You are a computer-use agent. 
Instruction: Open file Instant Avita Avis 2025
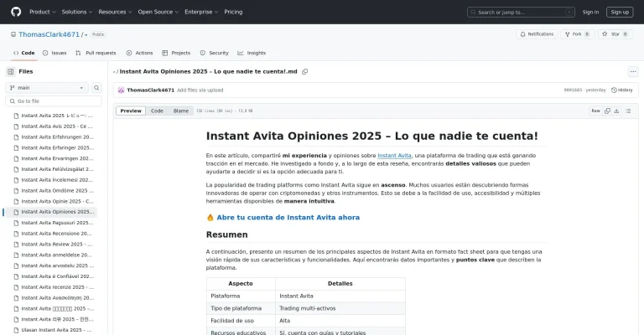pos(57,126)
